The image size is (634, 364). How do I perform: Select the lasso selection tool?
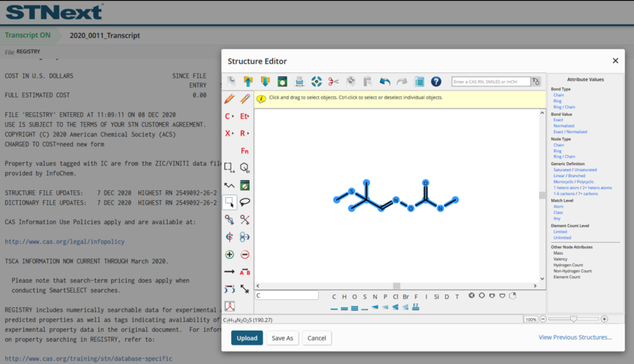245,202
